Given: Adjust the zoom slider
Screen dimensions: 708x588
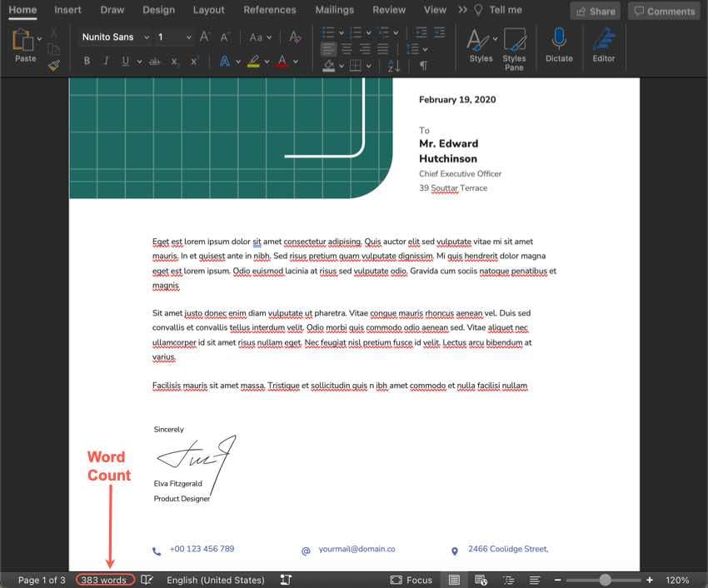Looking at the screenshot, I should (x=603, y=580).
